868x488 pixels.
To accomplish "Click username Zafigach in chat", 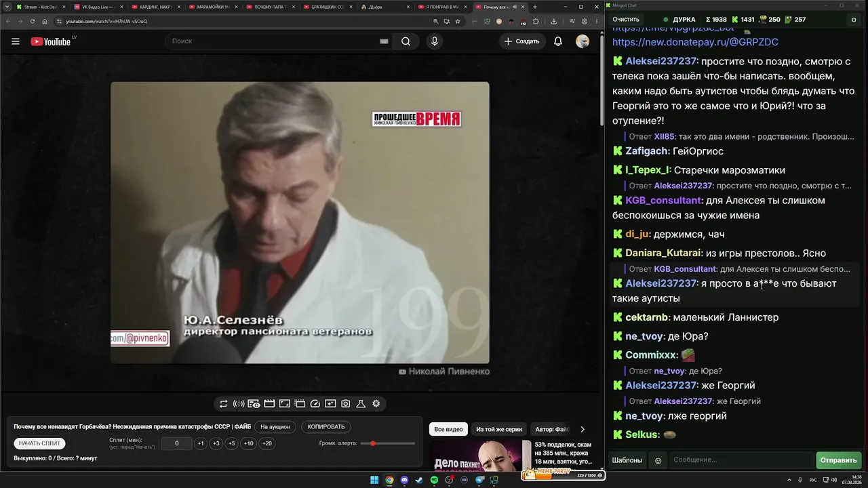I will coord(648,151).
